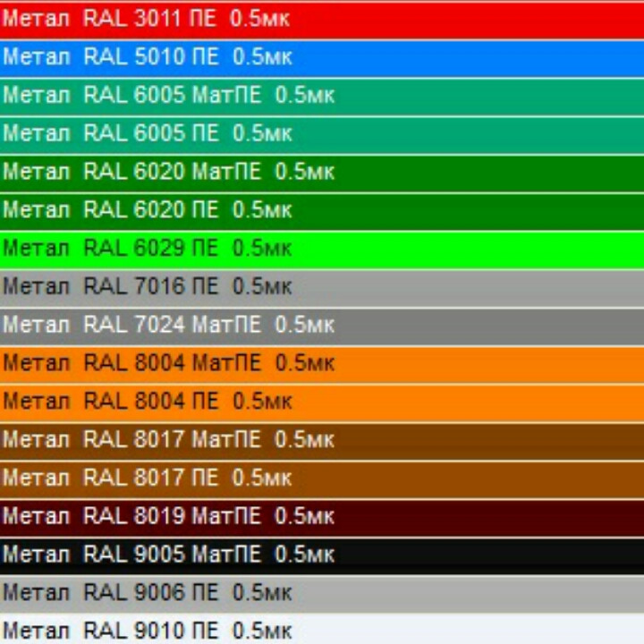Click the 0.5мк text in RAL 9005 МатПЕ row
This screenshot has width=644, height=644.
click(304, 555)
